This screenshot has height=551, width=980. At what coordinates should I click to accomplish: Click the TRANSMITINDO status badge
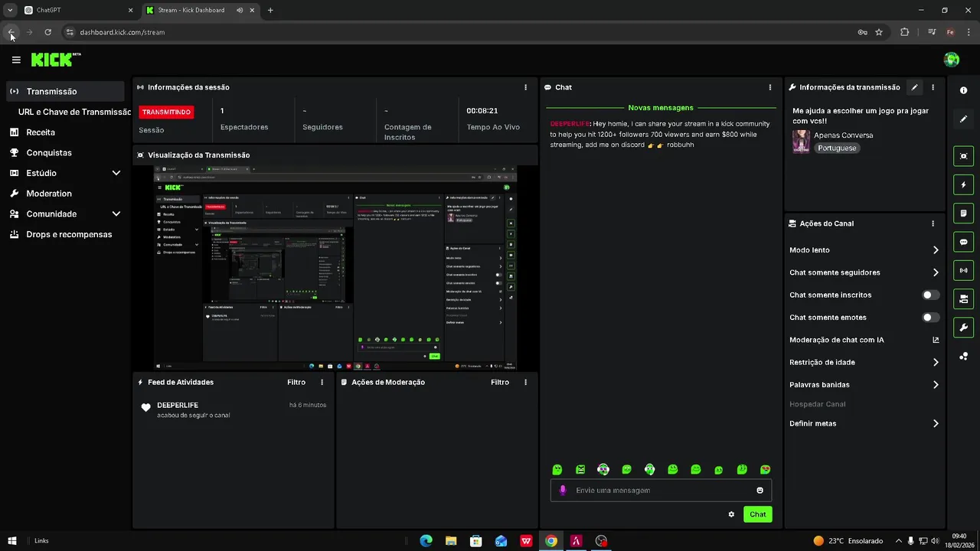(166, 112)
